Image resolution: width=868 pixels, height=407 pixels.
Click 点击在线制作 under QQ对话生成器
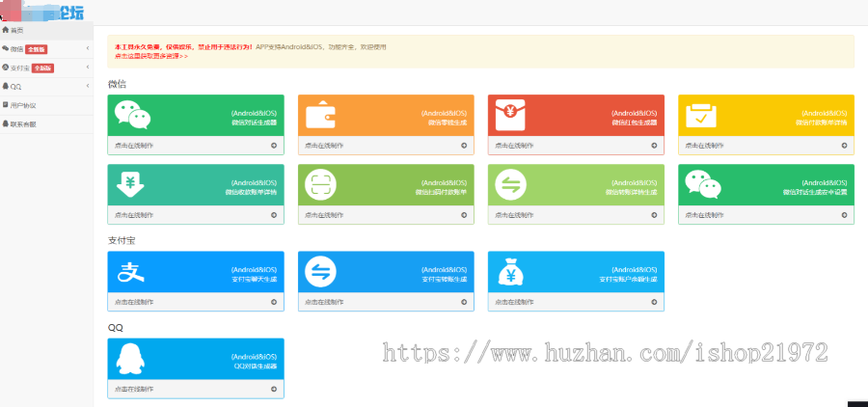134,389
